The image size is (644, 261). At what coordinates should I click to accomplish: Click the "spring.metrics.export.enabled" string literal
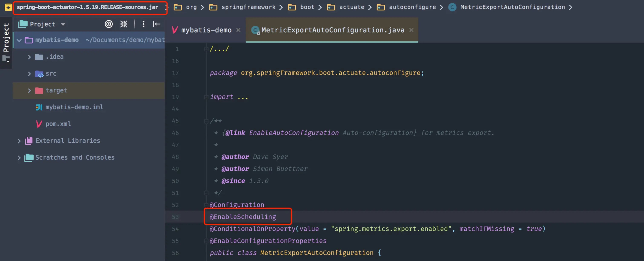[x=391, y=229]
